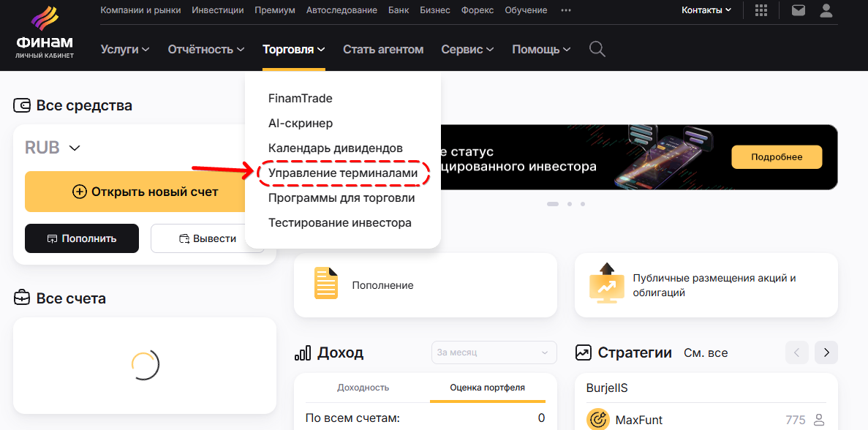Select Календарь дивидендов from the menu
The image size is (868, 430).
pos(335,148)
